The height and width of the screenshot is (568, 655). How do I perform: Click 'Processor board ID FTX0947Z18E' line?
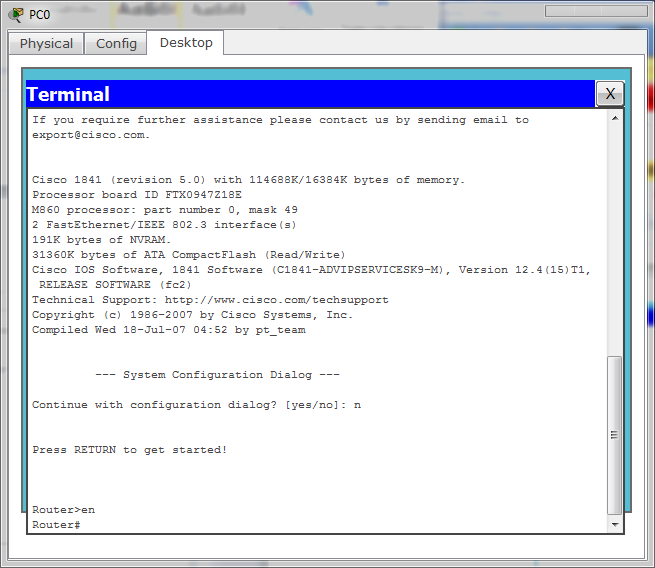point(137,194)
